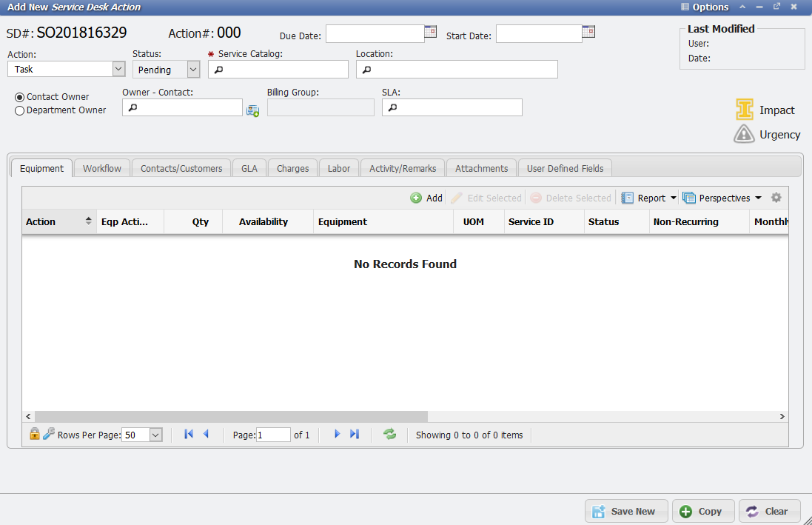Switch to the Contacts/Customers tab

point(181,168)
